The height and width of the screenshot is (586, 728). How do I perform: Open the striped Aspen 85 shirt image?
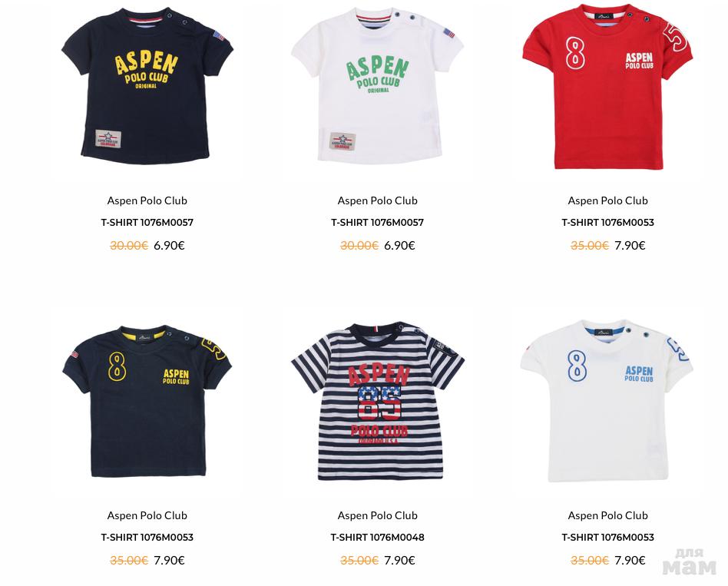click(378, 401)
